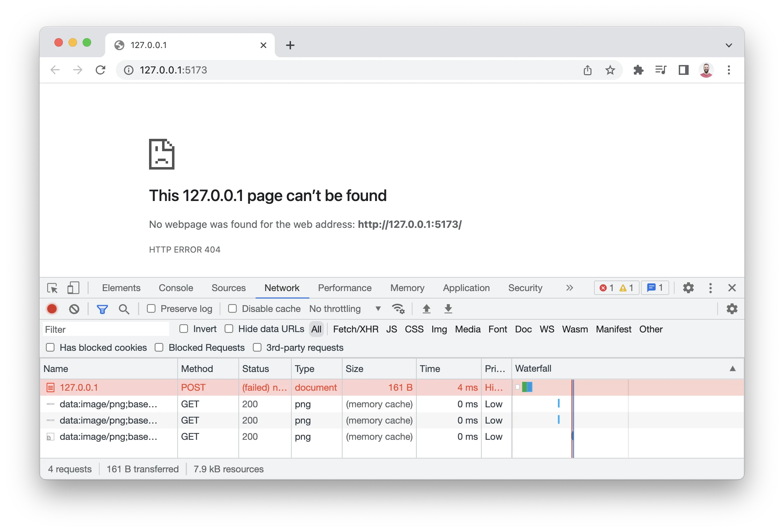Viewport: 784px width, 532px height.
Task: Click the network Filter text field
Action: [x=106, y=329]
